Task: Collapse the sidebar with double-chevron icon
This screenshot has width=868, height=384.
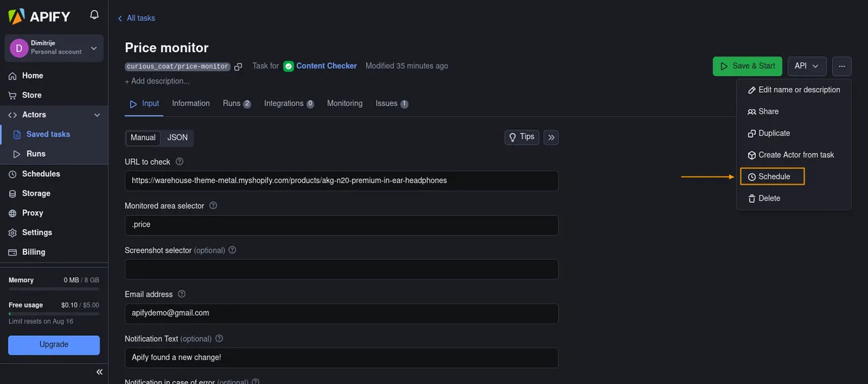Action: (x=99, y=372)
